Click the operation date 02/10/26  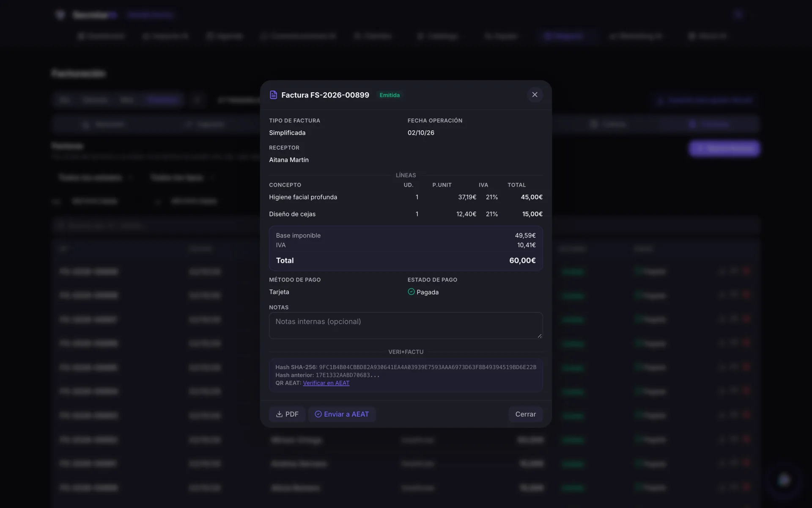(x=421, y=133)
